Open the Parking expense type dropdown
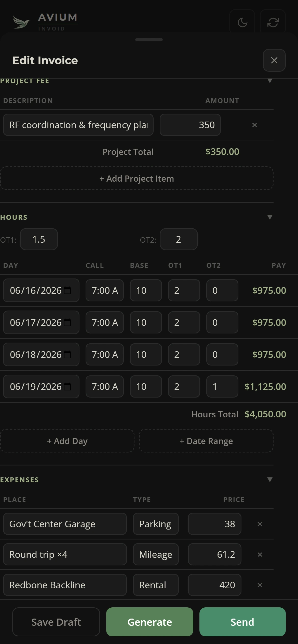The image size is (298, 644). coord(156,524)
